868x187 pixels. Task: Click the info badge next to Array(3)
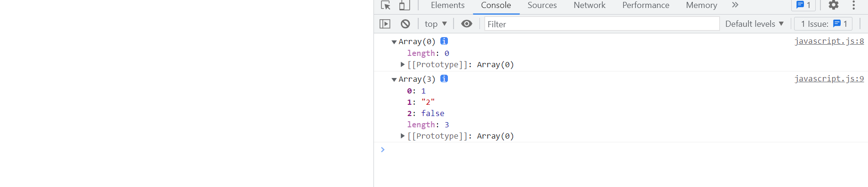pos(444,78)
